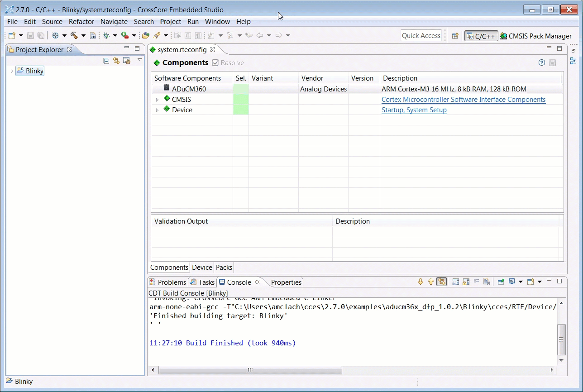583x392 pixels.
Task: Launch Debug with the bug icon
Action: pos(106,35)
